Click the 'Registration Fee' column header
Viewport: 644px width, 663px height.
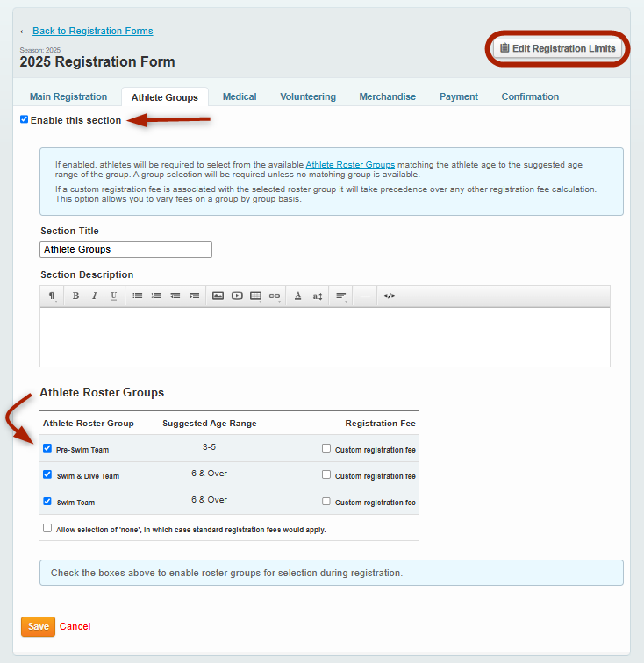(381, 424)
